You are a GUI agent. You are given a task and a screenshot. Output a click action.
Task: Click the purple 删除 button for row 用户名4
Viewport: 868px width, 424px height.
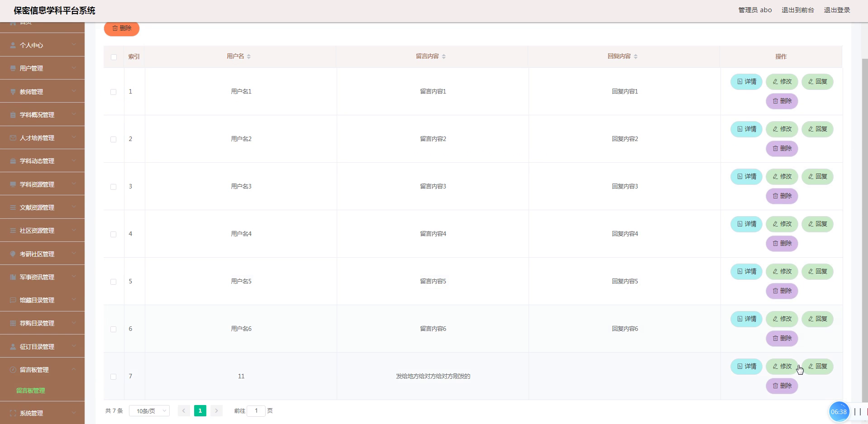782,244
